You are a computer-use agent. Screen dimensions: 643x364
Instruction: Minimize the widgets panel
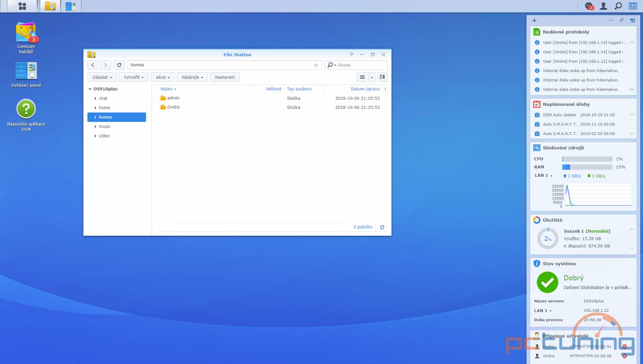(x=611, y=20)
